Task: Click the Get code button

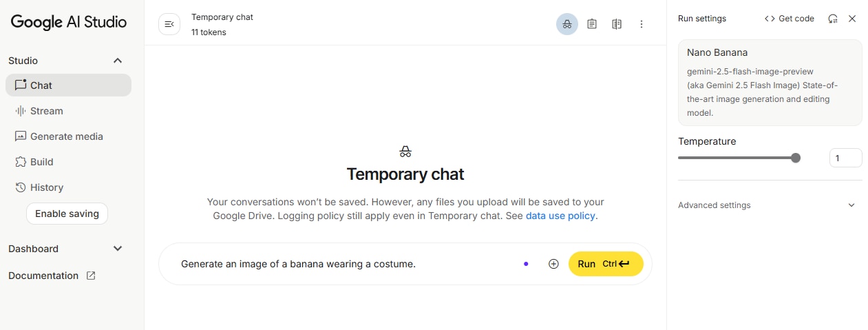Action: coord(790,19)
